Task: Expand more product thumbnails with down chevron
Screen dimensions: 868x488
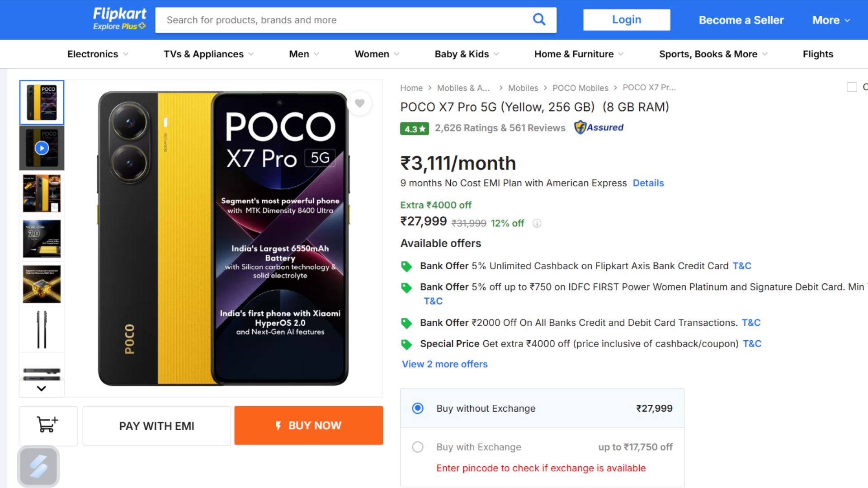Action: 42,388
